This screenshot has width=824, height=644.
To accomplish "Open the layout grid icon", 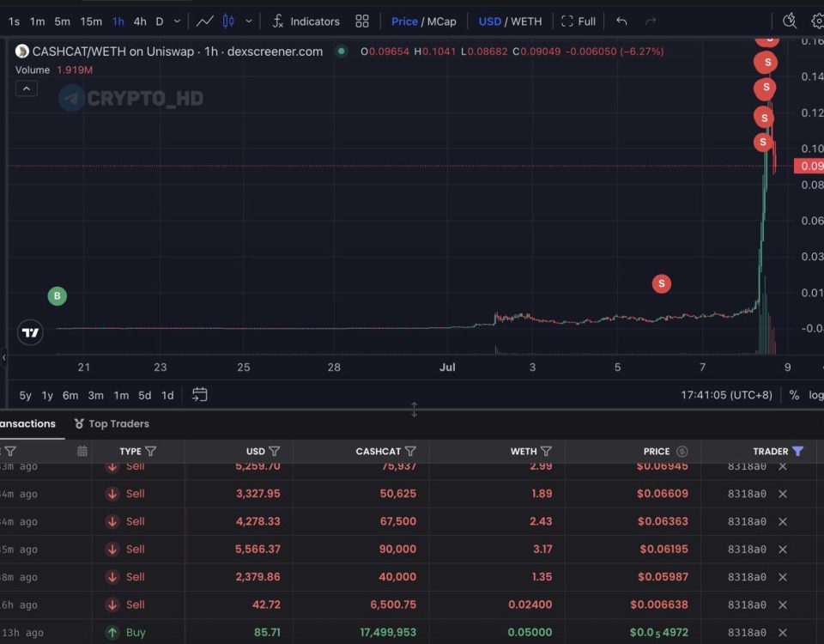I will point(361,21).
